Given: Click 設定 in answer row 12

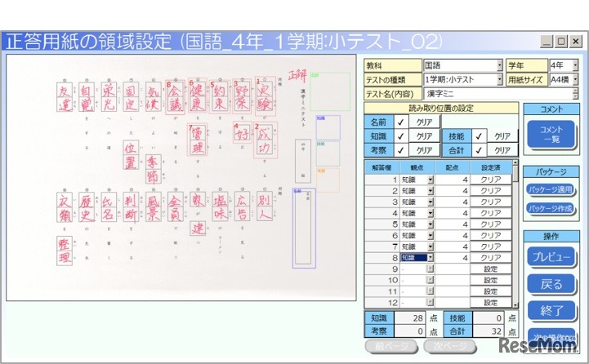Looking at the screenshot, I should coord(491,303).
